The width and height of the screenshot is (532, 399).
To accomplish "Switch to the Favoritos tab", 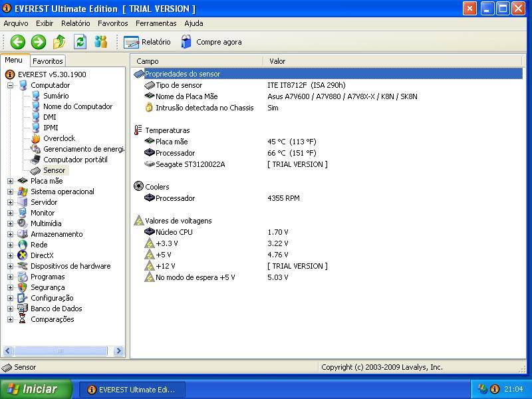I will pyautogui.click(x=47, y=61).
